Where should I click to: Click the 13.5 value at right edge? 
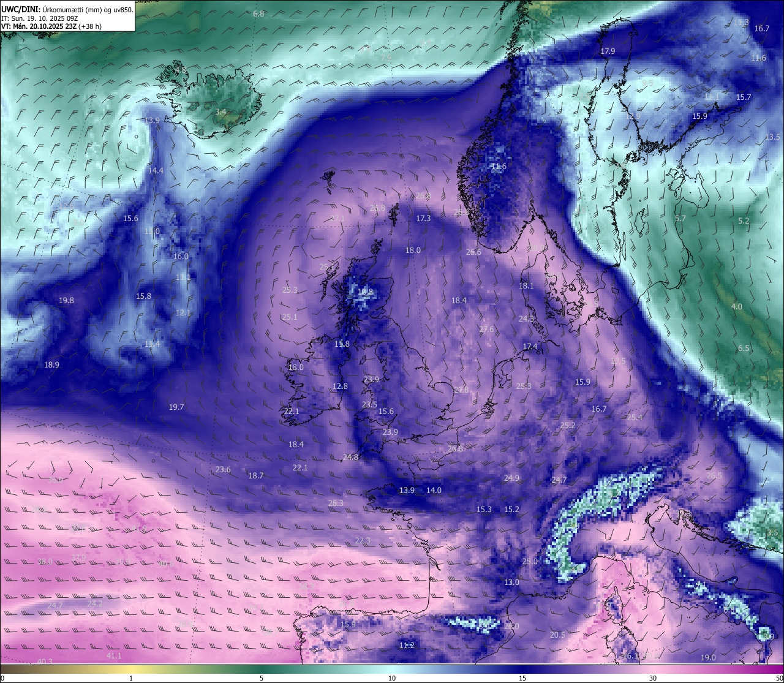(x=772, y=137)
